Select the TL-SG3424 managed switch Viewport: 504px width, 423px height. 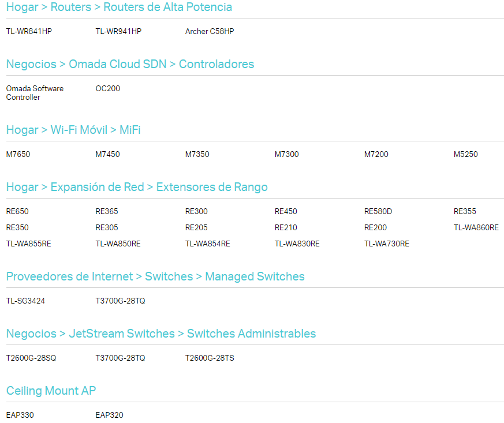click(x=25, y=301)
